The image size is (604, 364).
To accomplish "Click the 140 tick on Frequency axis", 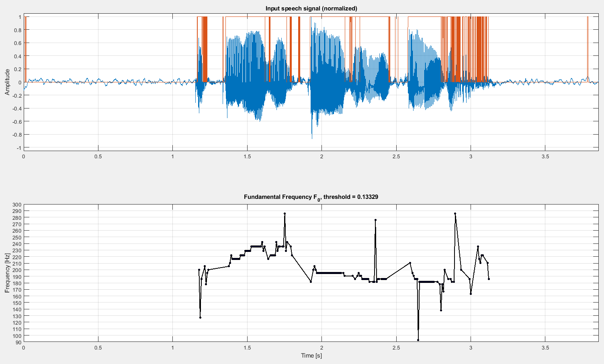I will [17, 309].
